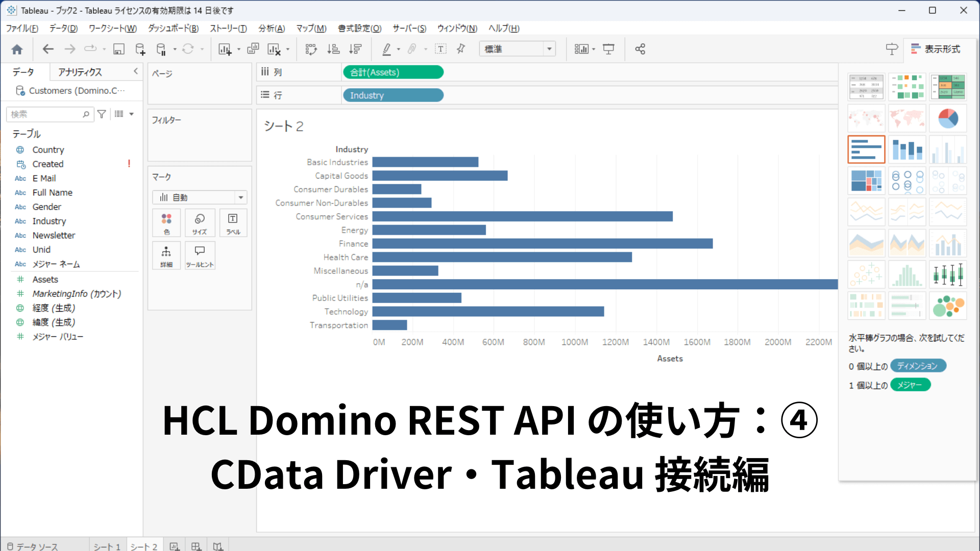Open the 色 (color) marks card button

click(166, 223)
